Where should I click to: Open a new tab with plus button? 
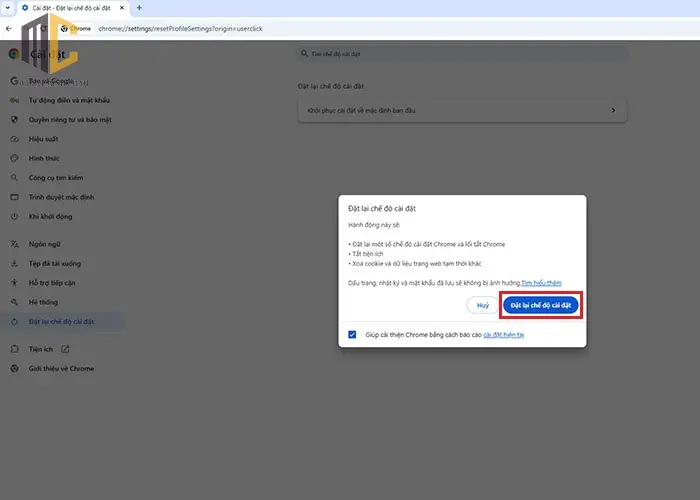click(x=139, y=8)
